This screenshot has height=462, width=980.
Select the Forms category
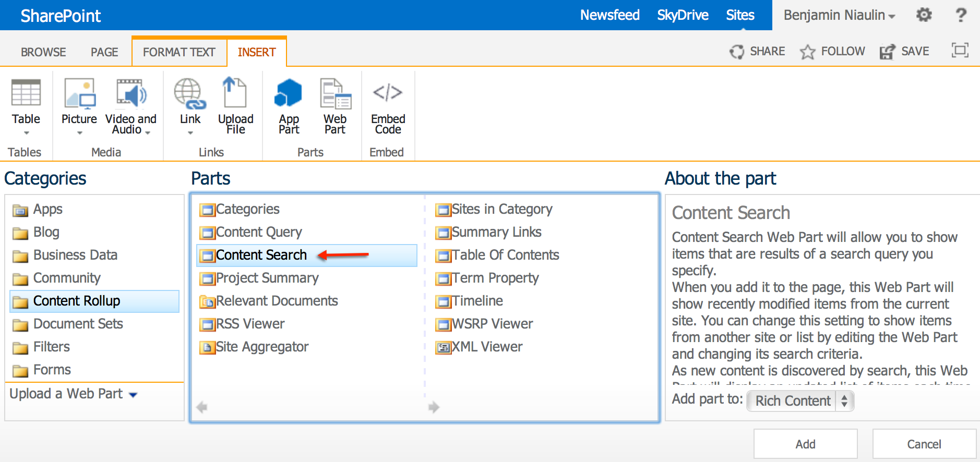[42, 370]
